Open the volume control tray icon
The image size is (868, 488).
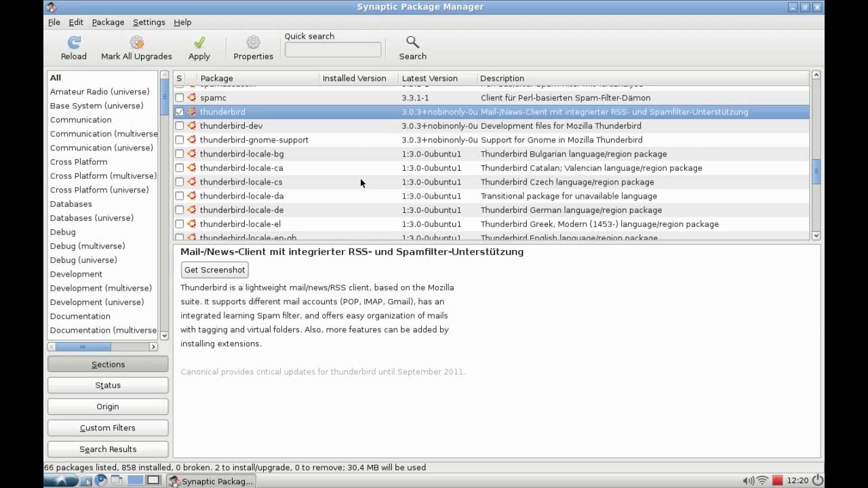coord(748,481)
